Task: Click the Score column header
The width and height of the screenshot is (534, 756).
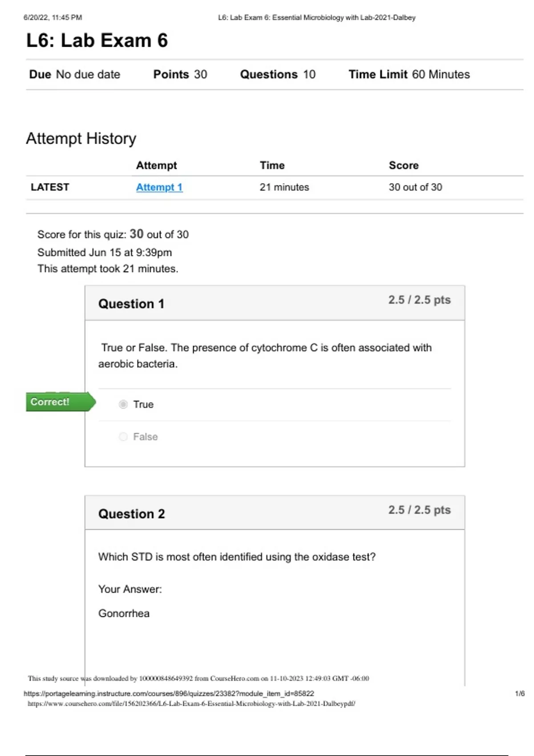Action: (x=404, y=165)
